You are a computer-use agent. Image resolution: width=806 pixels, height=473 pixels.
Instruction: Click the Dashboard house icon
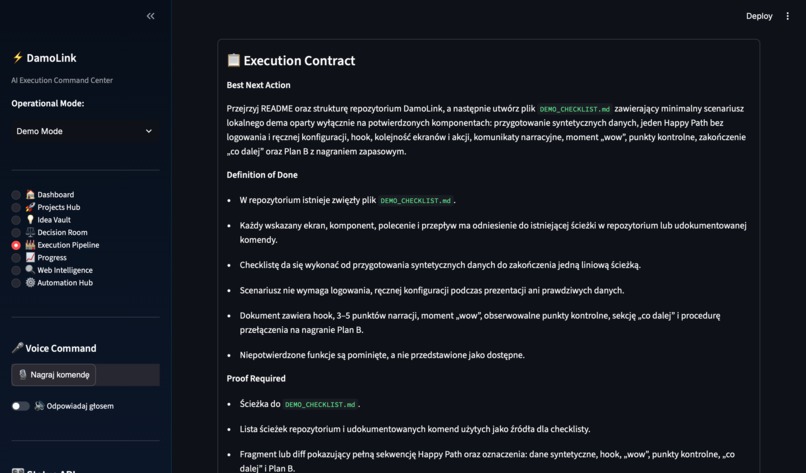tap(30, 194)
